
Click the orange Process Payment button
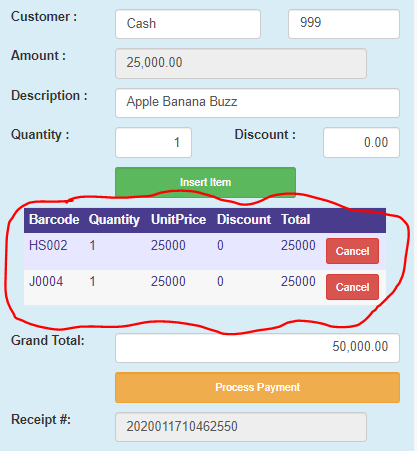(x=257, y=387)
